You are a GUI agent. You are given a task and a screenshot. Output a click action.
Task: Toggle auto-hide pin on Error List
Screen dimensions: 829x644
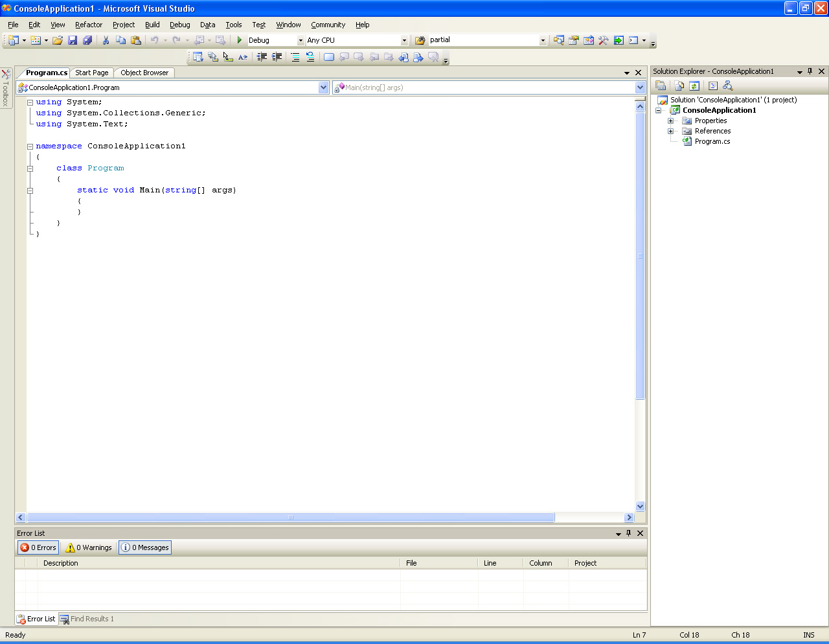click(628, 533)
